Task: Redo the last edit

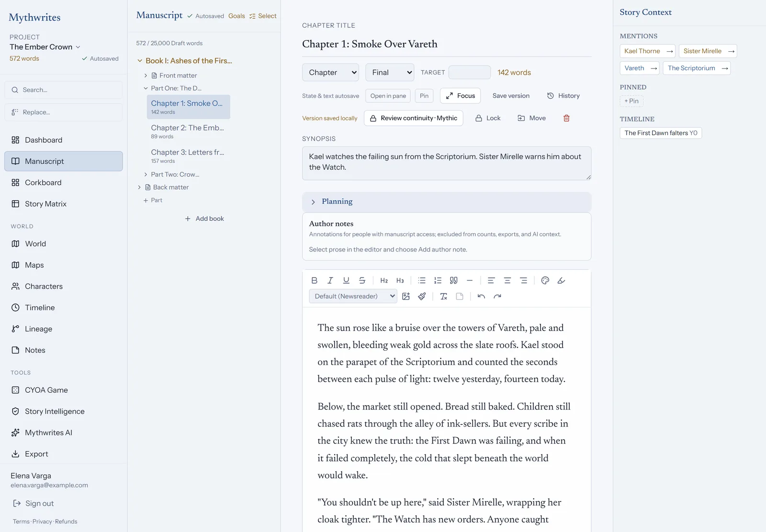Action: (x=497, y=296)
